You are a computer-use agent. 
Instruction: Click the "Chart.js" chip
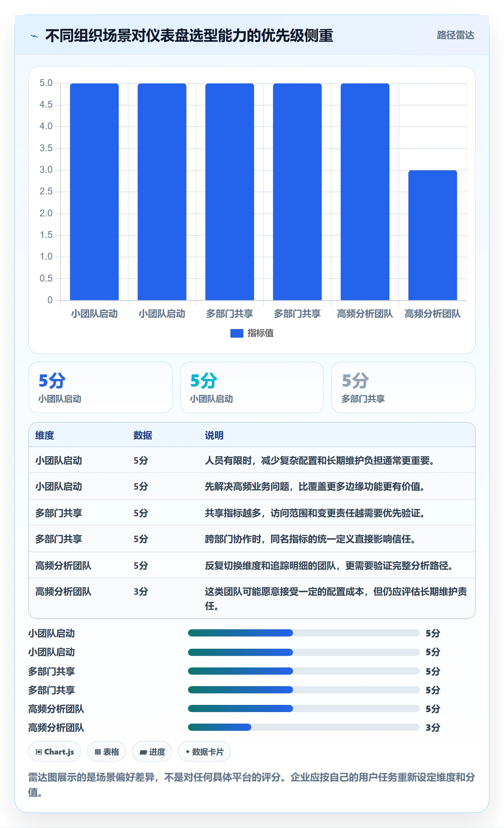pos(55,752)
